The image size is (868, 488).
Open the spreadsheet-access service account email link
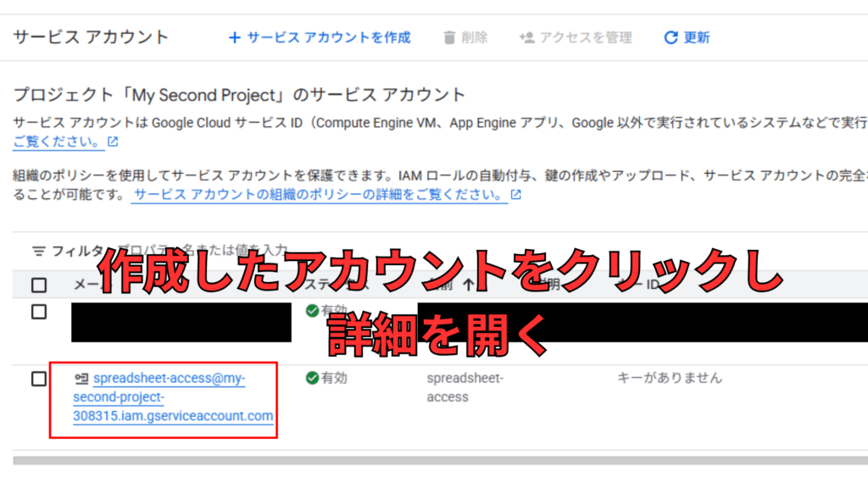coord(173,396)
